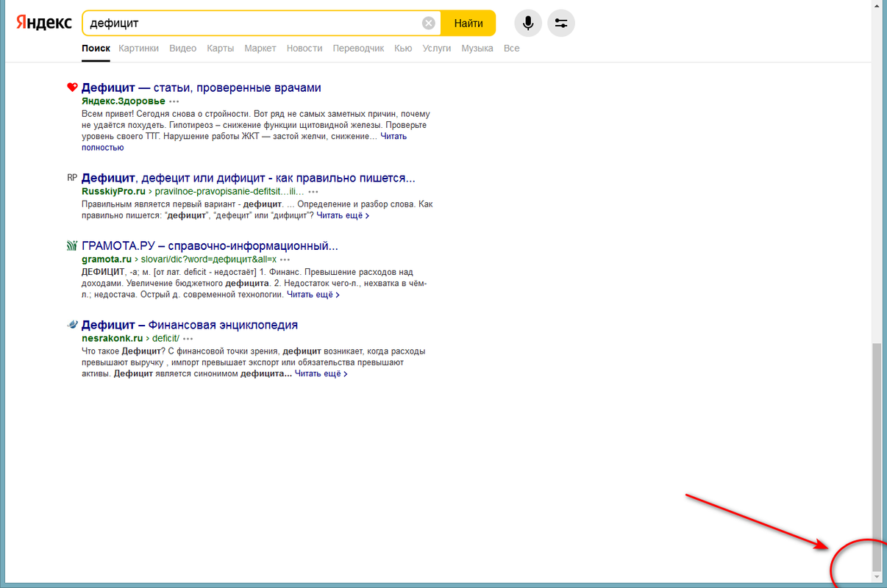Click the 'deficit/' URL path link
Screen dimensions: 887x588
coord(165,339)
